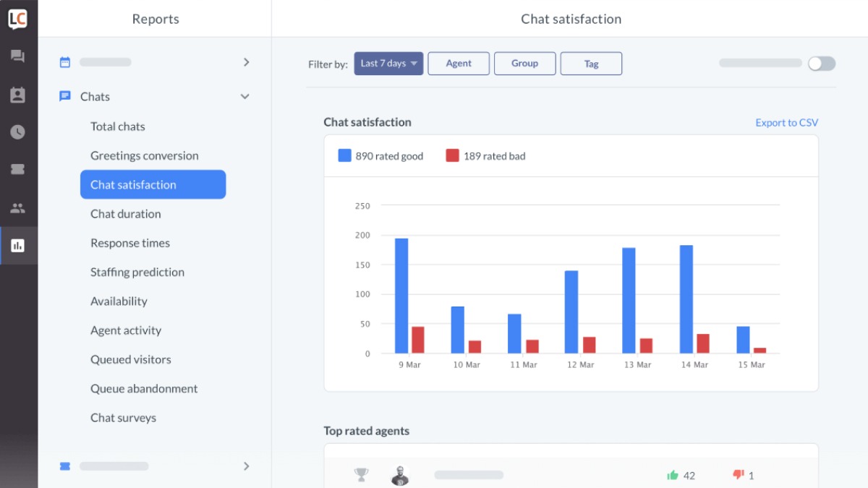Open the LiveChat logo home icon

click(x=18, y=19)
